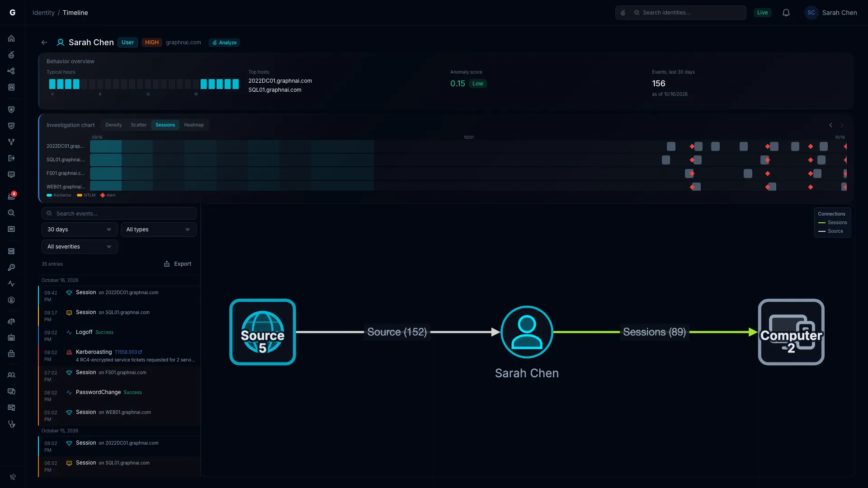Image resolution: width=868 pixels, height=488 pixels.
Task: Open the Kerberoasting alert entry
Action: (119, 356)
